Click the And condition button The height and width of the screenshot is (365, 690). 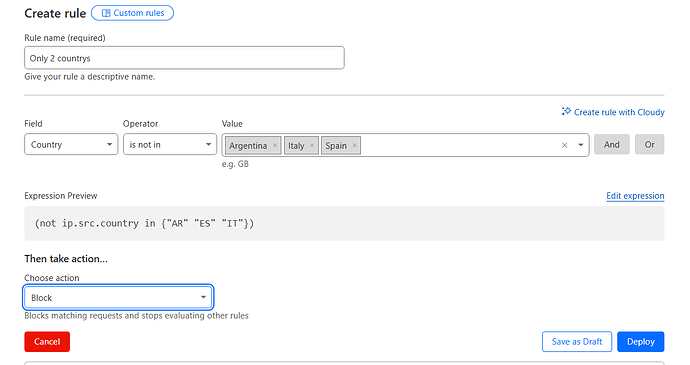(x=612, y=144)
